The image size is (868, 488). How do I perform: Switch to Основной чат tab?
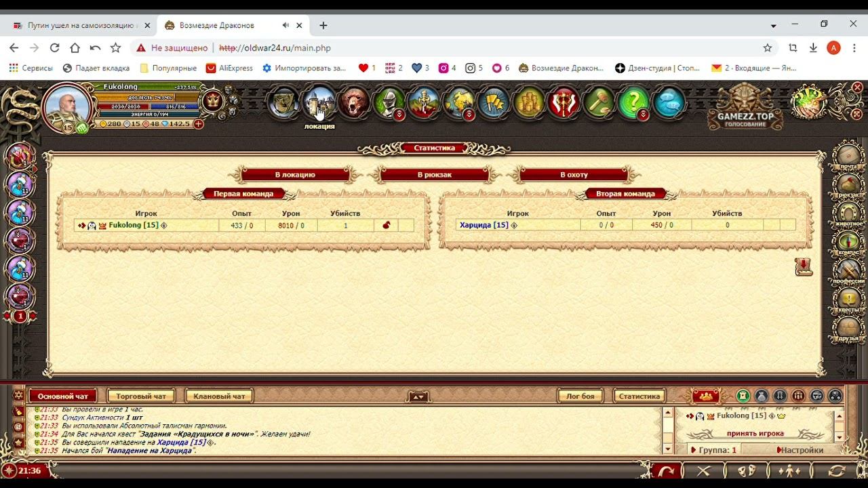pos(63,396)
